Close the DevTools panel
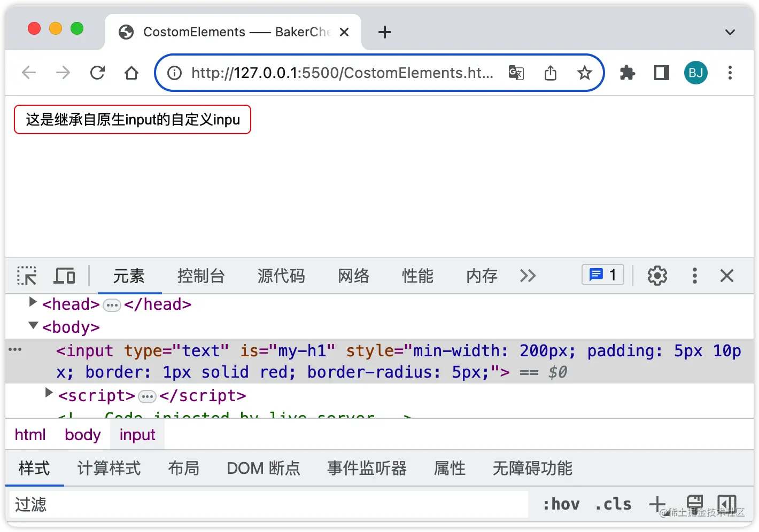 (727, 276)
